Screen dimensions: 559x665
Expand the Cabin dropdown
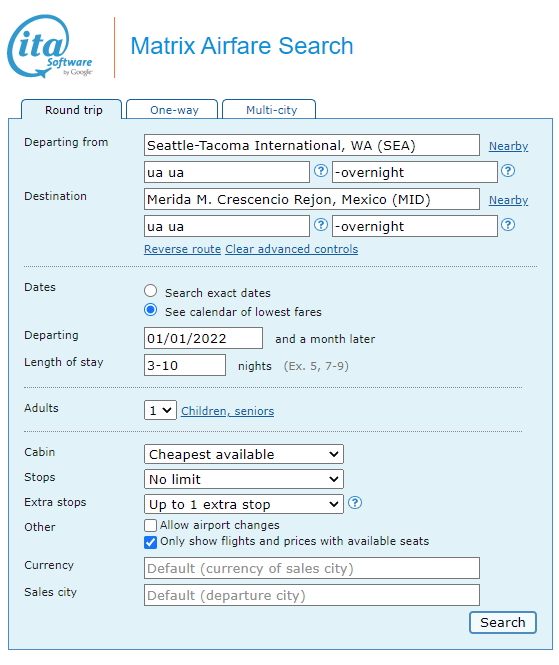(x=244, y=454)
